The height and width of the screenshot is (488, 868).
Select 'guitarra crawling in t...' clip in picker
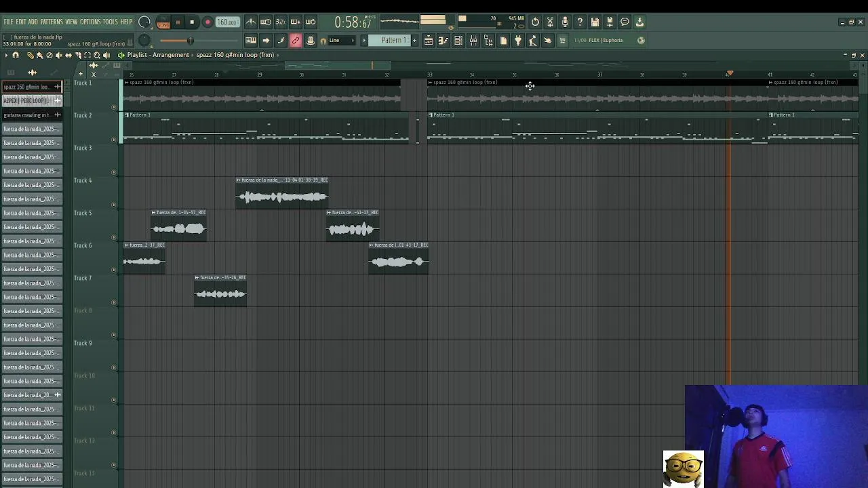[x=32, y=115]
